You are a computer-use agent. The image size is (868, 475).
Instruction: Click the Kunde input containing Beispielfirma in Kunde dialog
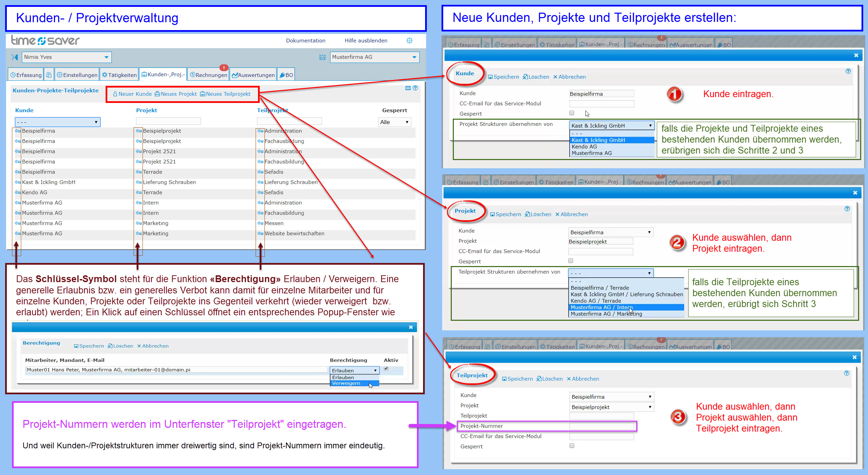coord(601,94)
